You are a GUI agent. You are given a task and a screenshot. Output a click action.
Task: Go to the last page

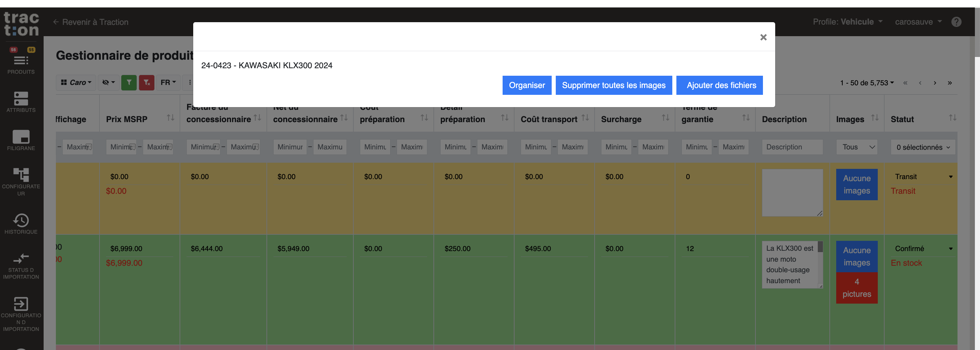point(950,83)
